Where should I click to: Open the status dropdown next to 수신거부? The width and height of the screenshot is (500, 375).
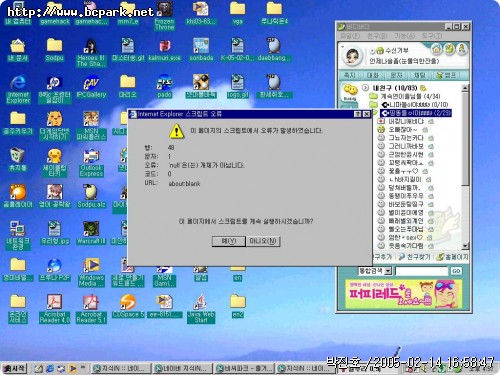[372, 51]
